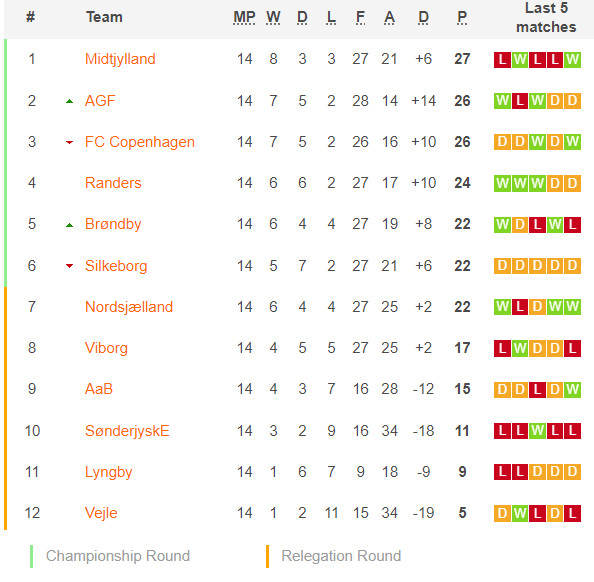The width and height of the screenshot is (594, 582).
Task: Click the Last 5 matches header
Action: (x=546, y=17)
